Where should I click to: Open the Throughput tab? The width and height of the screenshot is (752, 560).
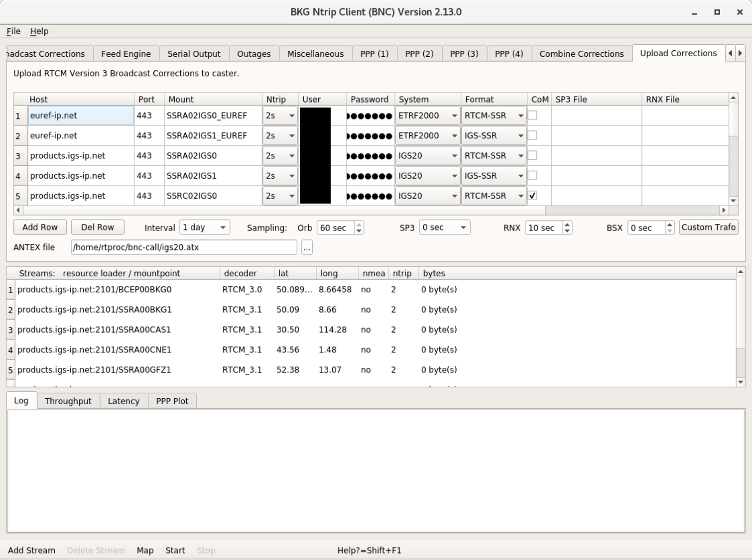[x=68, y=401]
